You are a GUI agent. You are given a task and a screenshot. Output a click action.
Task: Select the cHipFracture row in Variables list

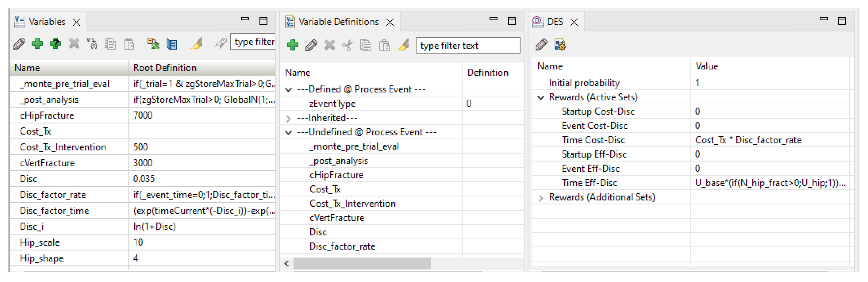click(47, 116)
